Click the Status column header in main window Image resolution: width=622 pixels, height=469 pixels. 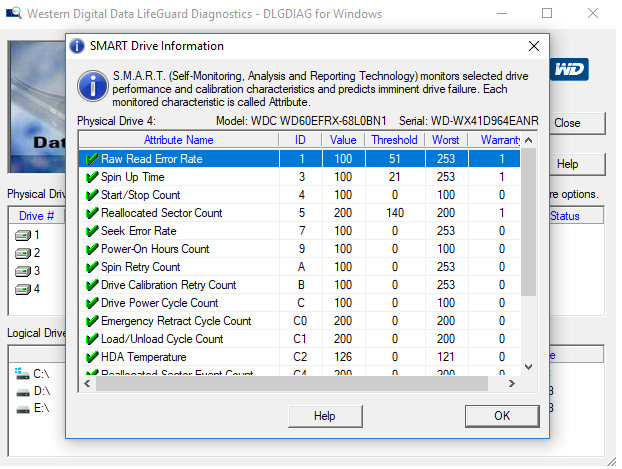[577, 216]
